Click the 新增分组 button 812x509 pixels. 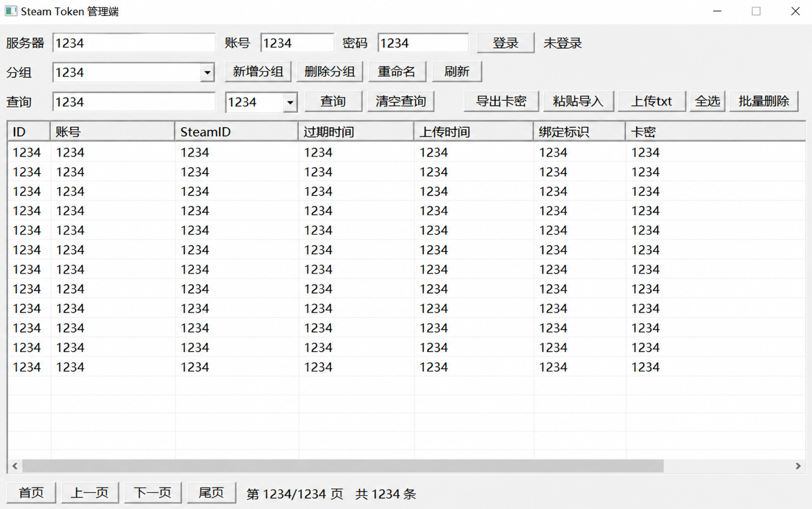(258, 72)
